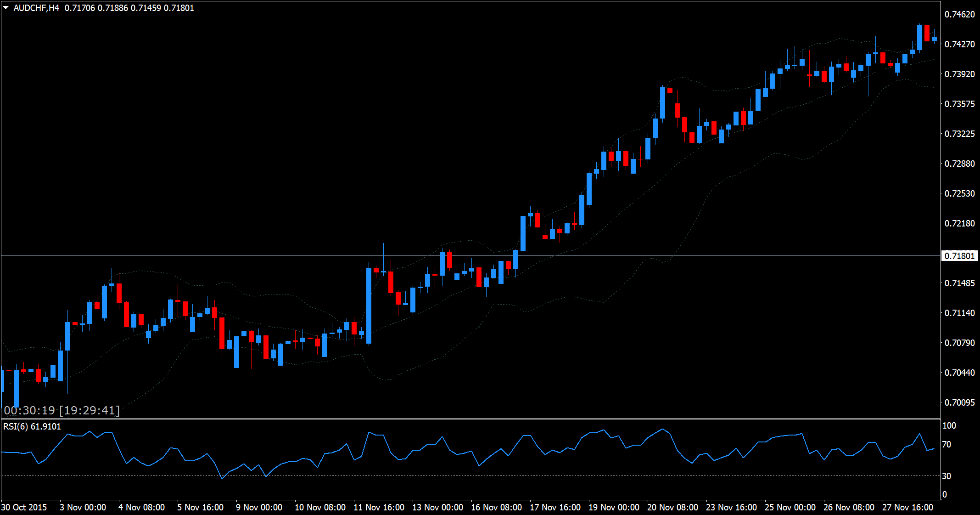Viewport: 980px width, 515px height.
Task: Click the 0.73225 price scale value
Action: click(959, 134)
